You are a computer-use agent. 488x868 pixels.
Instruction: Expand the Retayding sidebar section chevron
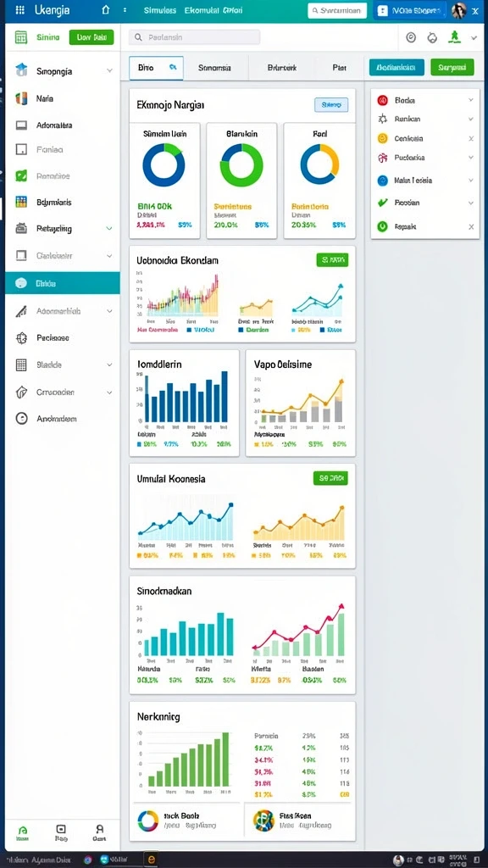click(109, 228)
